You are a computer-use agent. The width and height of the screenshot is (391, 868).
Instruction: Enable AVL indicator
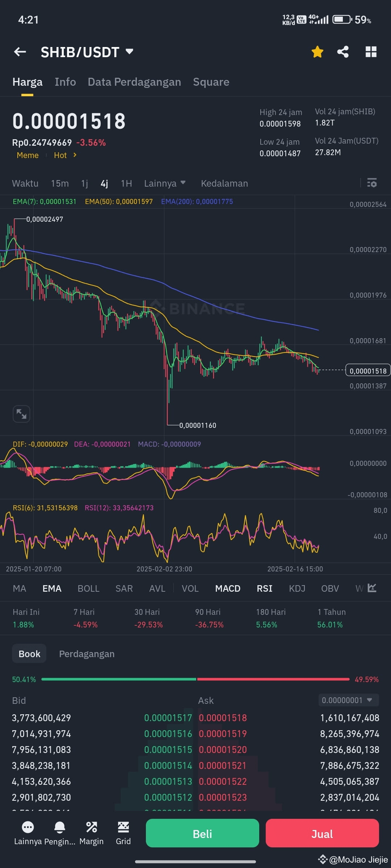click(157, 588)
